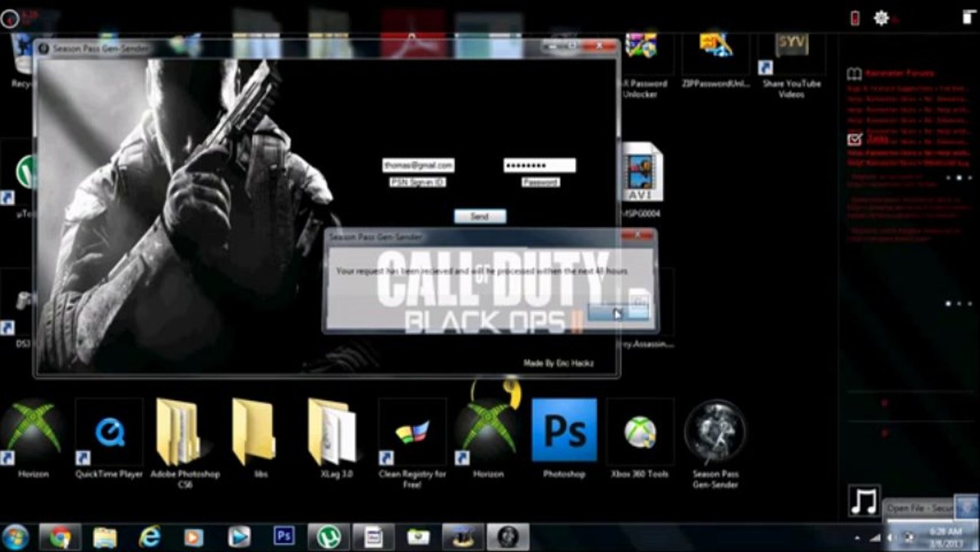This screenshot has width=980, height=552.
Task: Open Windows Explorer from the taskbar
Action: coord(104,537)
